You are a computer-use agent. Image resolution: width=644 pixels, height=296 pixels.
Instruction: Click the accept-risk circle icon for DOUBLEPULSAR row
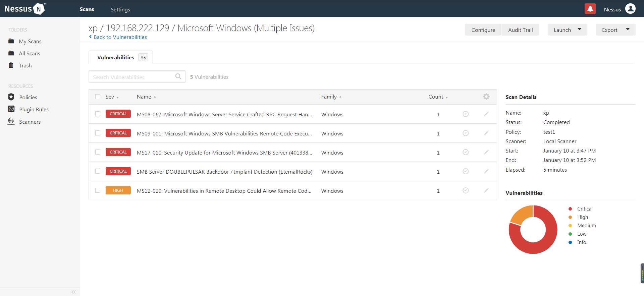tap(466, 171)
